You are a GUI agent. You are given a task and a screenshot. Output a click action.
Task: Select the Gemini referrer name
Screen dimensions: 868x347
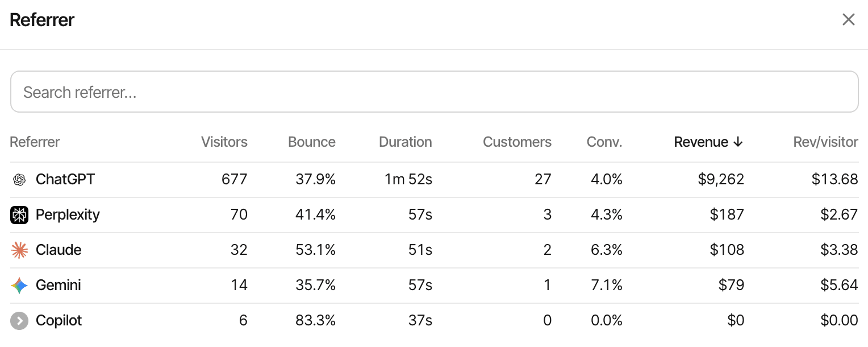(59, 286)
